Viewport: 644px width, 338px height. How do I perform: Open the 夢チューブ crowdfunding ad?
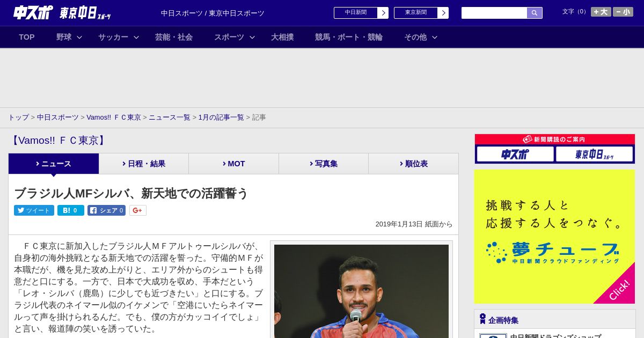pos(554,237)
